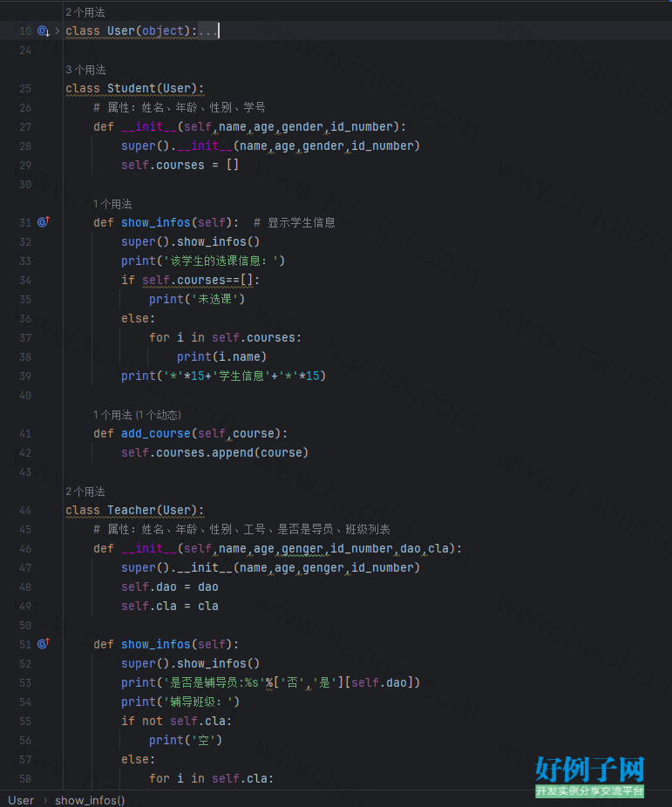Click 'show_infos' in the line 51 def
The height and width of the screenshot is (807, 672).
pyautogui.click(x=156, y=644)
